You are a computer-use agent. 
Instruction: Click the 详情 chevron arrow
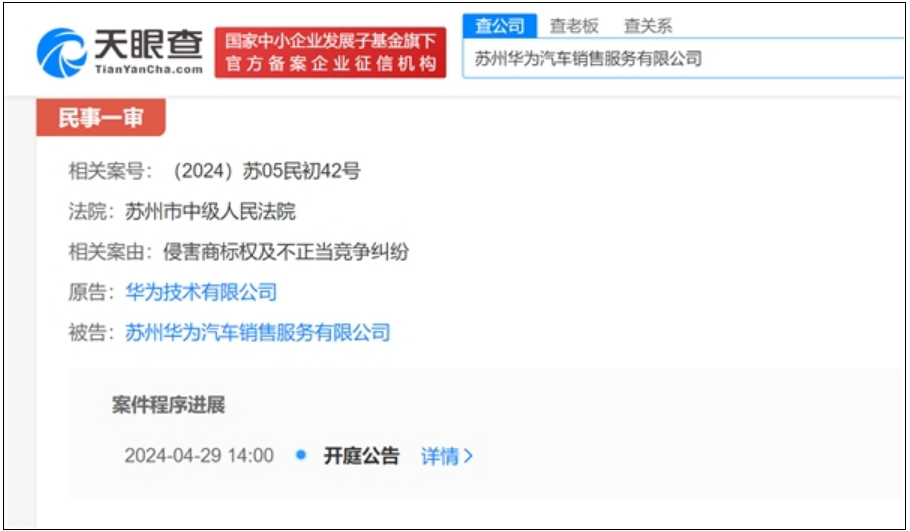[468, 457]
